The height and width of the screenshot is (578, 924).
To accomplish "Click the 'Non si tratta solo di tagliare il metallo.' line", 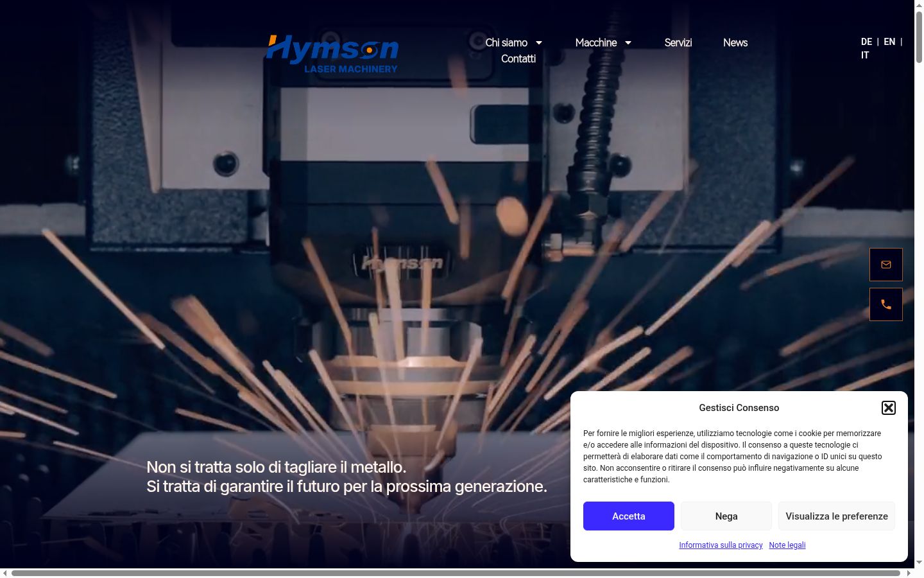I will 277,467.
